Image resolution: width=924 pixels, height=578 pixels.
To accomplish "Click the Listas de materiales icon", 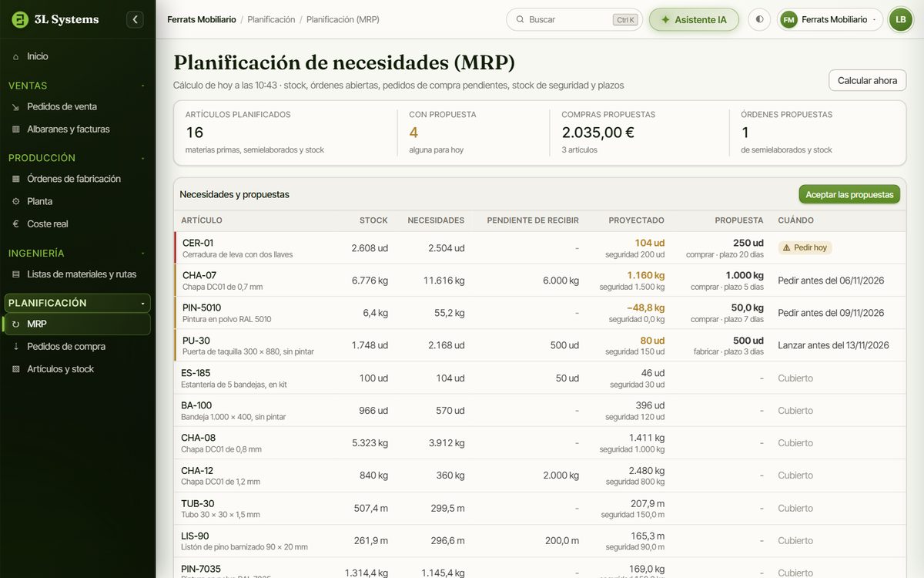I will click(x=16, y=274).
